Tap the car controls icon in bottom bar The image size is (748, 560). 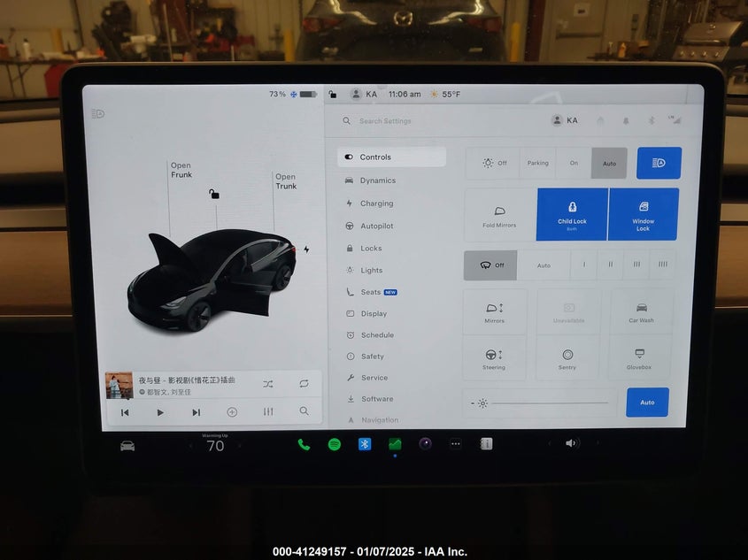tap(127, 446)
